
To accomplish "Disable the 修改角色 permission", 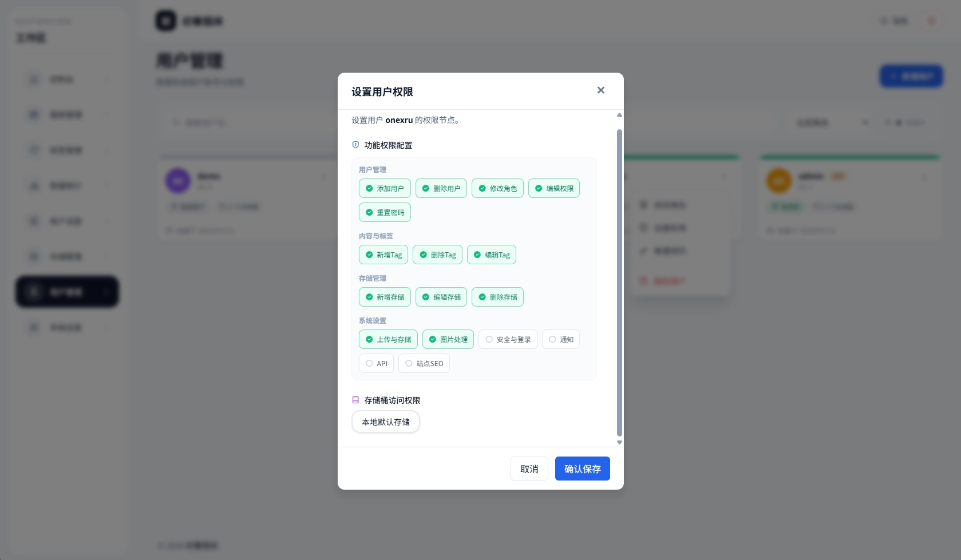I will [x=497, y=189].
